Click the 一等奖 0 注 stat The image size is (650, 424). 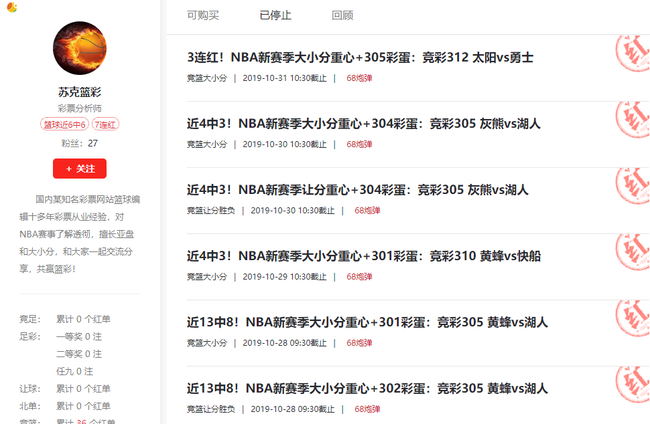[x=79, y=337]
